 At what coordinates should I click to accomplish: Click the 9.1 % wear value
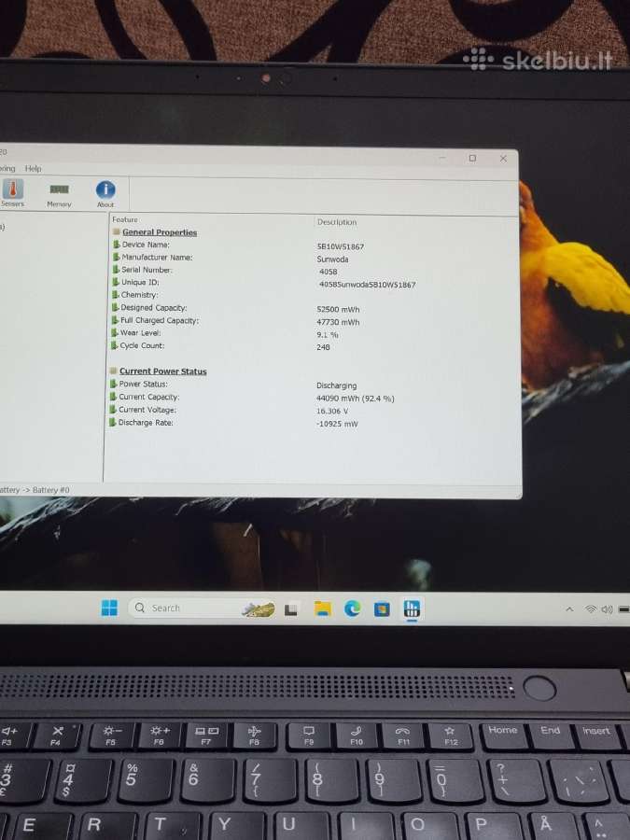pos(328,335)
